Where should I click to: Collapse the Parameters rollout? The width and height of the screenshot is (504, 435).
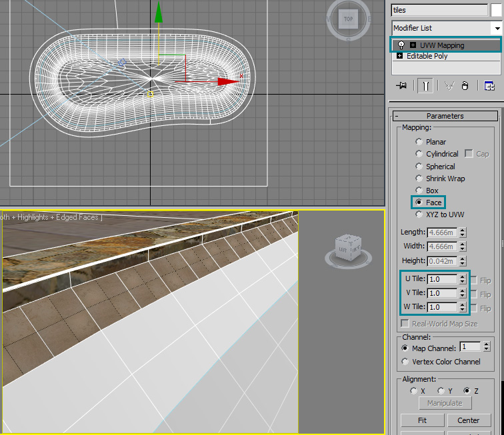397,116
